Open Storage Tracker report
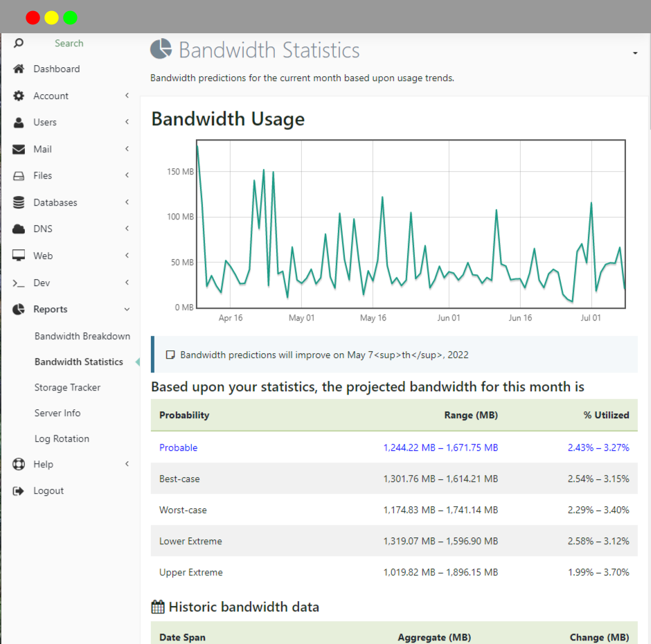Screen dimensions: 651x644 (67, 387)
